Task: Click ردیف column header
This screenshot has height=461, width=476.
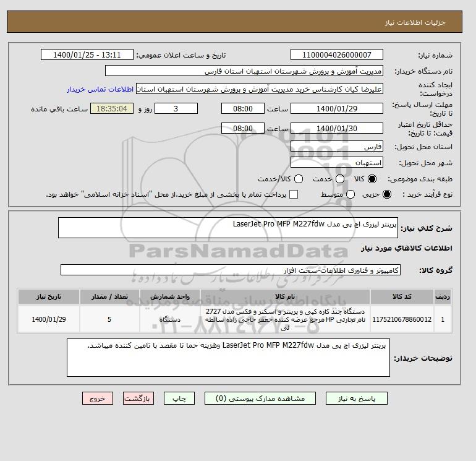Action: (x=443, y=296)
